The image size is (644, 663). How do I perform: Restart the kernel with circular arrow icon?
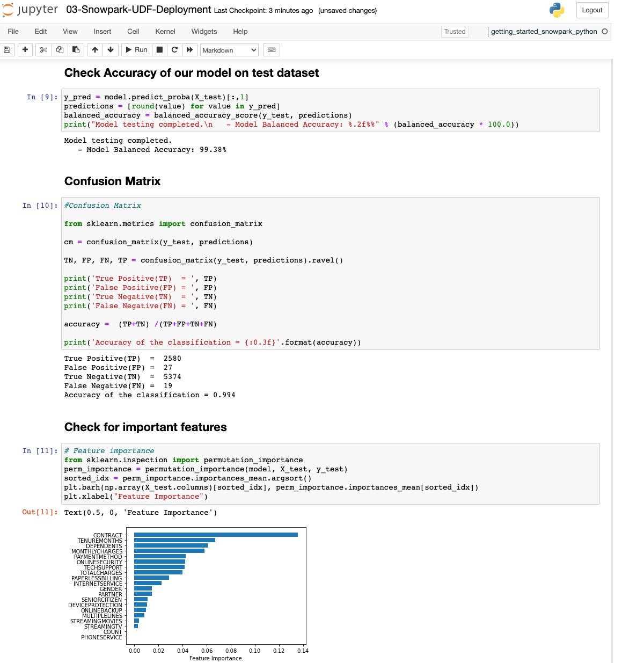click(174, 50)
